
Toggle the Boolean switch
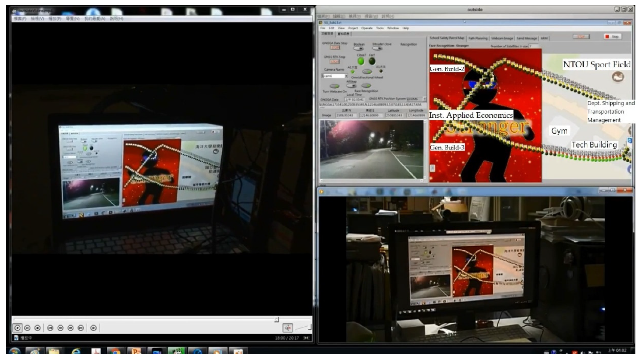coord(358,48)
